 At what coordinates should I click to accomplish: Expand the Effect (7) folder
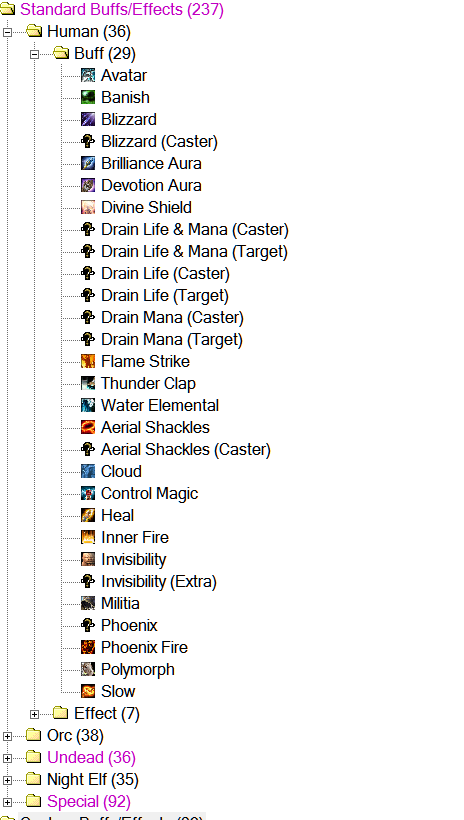tap(35, 714)
